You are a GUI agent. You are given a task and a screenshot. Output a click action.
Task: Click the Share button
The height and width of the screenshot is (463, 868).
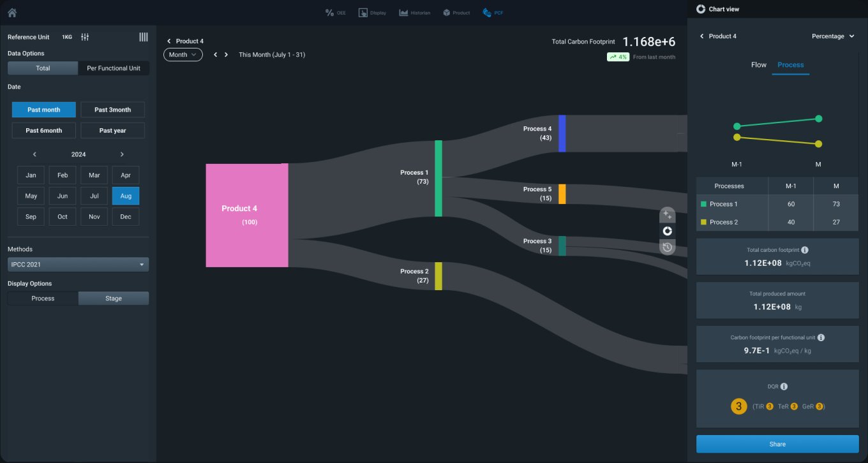(777, 444)
